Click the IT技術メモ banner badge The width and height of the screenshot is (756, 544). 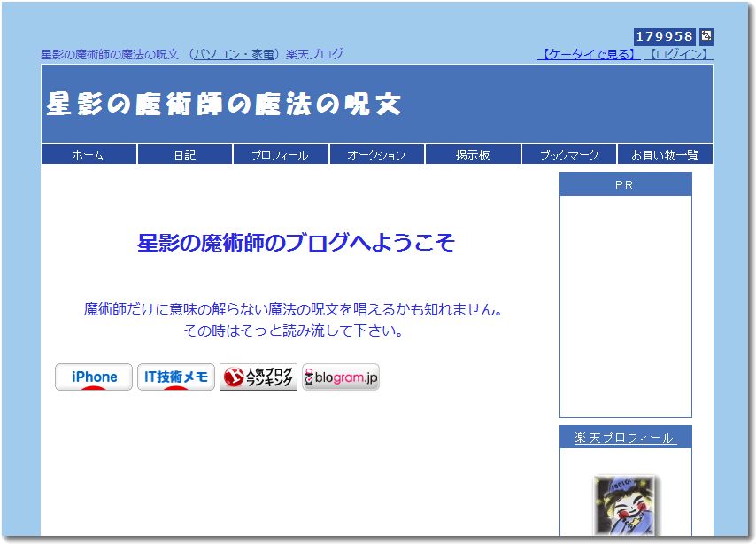[175, 377]
